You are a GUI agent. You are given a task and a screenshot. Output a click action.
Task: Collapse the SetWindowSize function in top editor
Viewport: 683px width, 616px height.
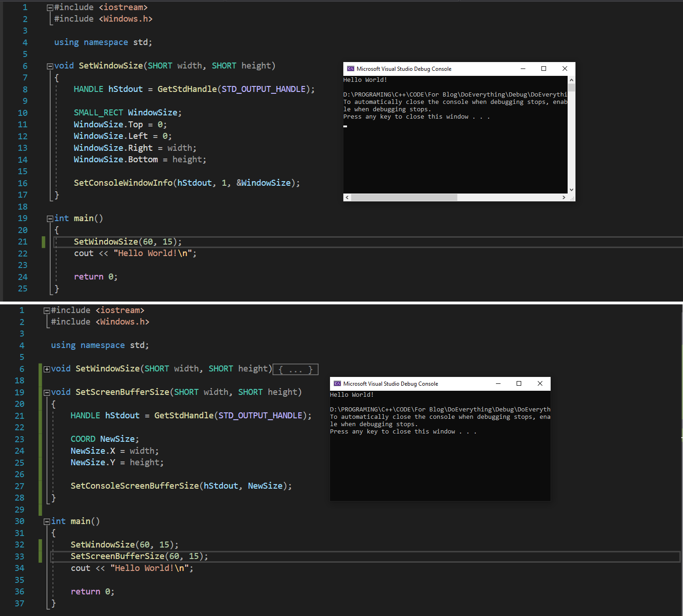click(x=50, y=65)
